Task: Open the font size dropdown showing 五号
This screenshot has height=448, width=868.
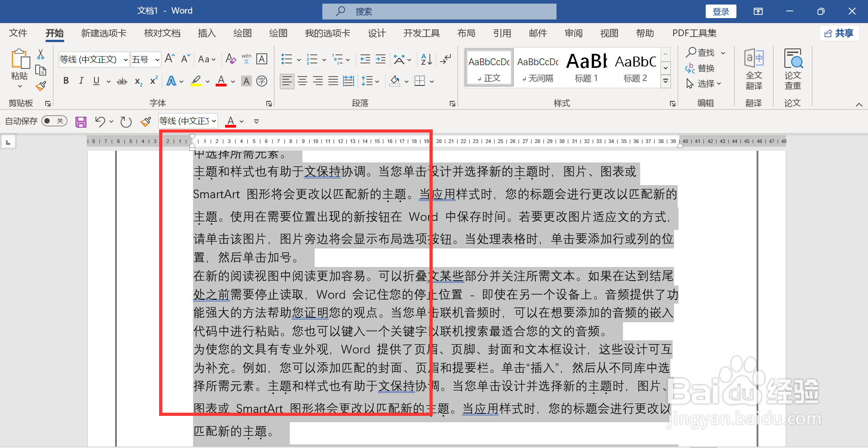Action: (157, 59)
